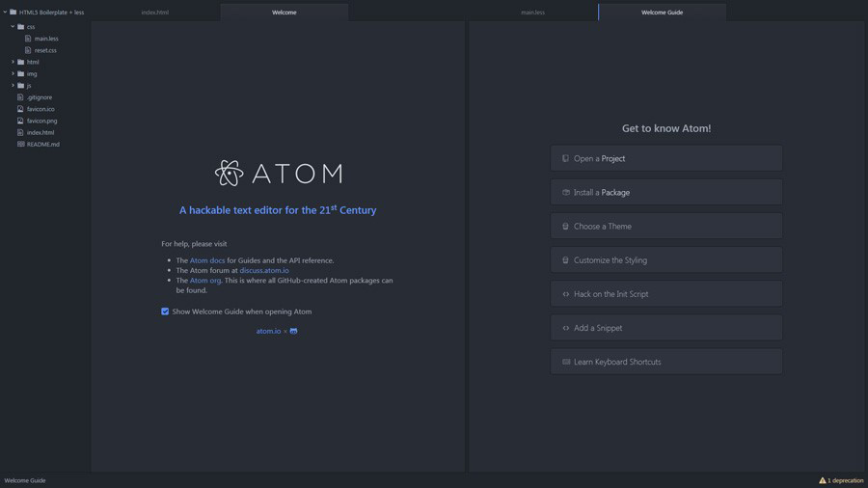Open the Atom org link
The image size is (868, 488).
click(205, 281)
